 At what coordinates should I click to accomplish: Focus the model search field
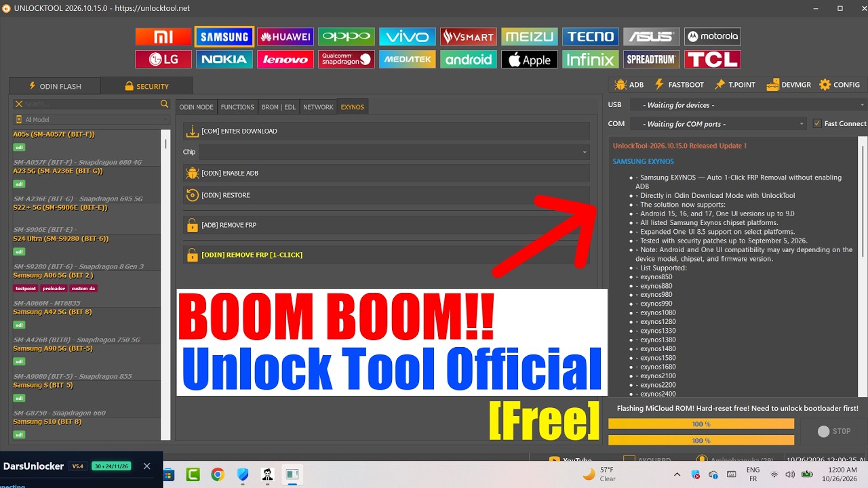92,104
